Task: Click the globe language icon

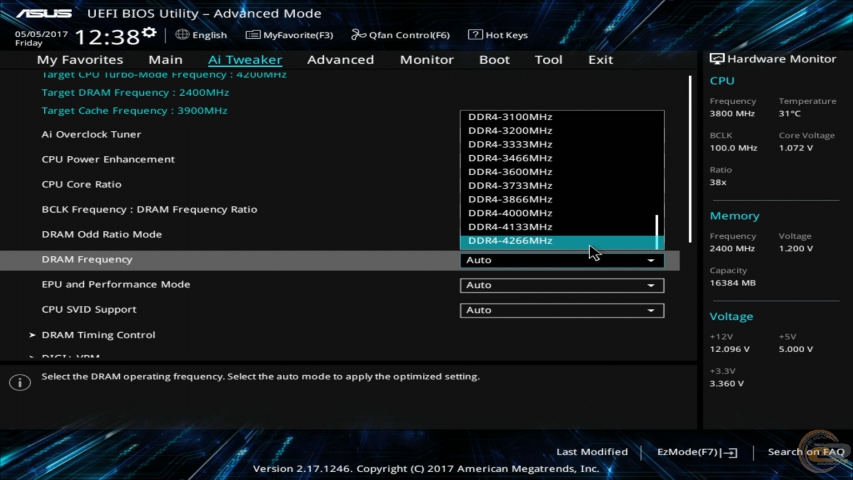Action: 182,34
